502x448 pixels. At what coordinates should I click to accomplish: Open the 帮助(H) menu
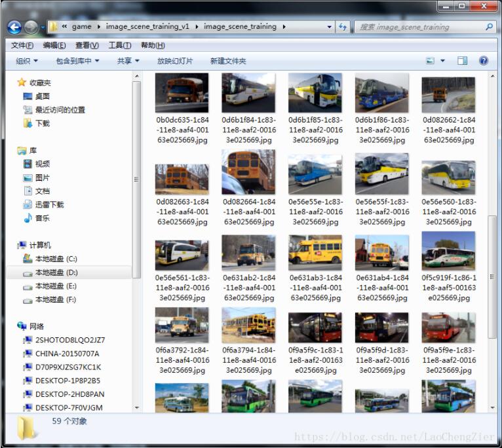pos(153,45)
